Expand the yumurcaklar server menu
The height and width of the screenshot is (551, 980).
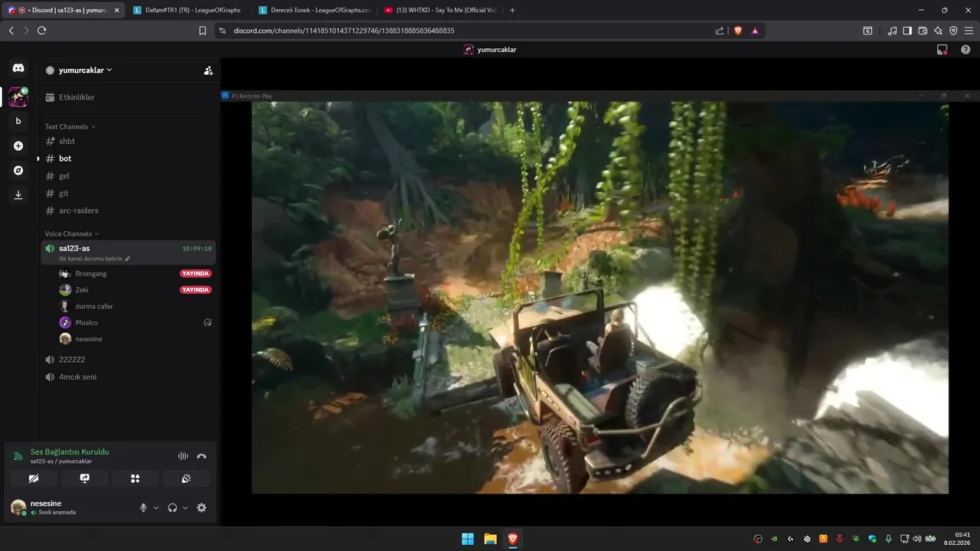84,70
